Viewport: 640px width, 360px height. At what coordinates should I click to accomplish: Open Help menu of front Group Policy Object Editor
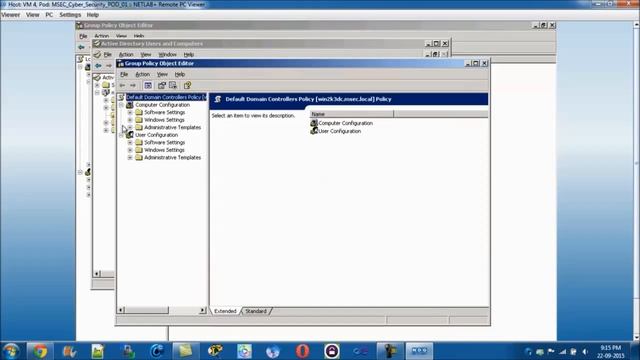(180, 74)
